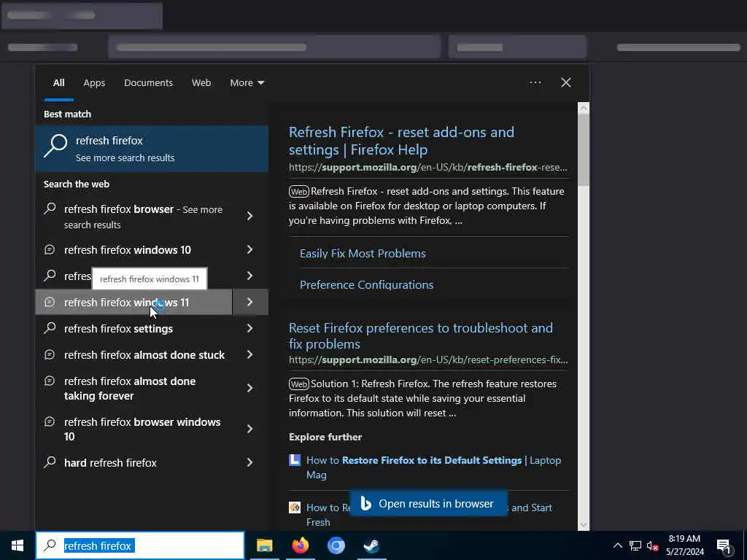This screenshot has width=747, height=560.
Task: Open the More dropdown filter
Action: tap(247, 83)
